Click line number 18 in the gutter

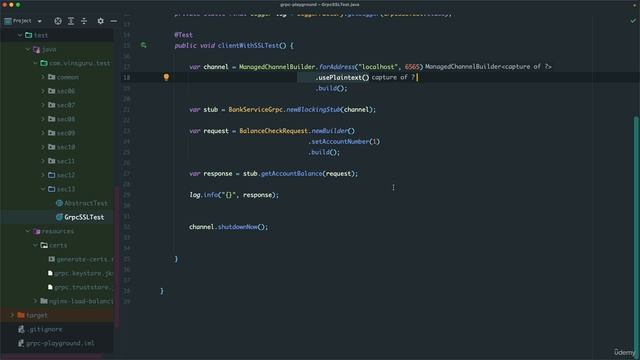127,77
